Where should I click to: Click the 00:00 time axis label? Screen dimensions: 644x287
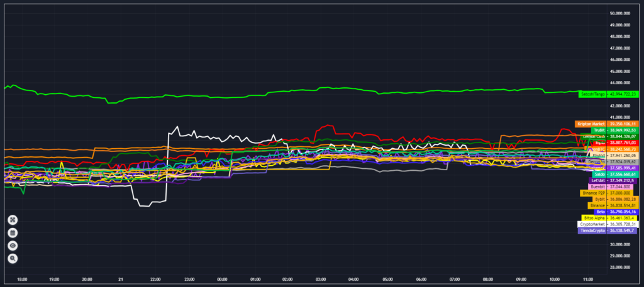point(223,279)
